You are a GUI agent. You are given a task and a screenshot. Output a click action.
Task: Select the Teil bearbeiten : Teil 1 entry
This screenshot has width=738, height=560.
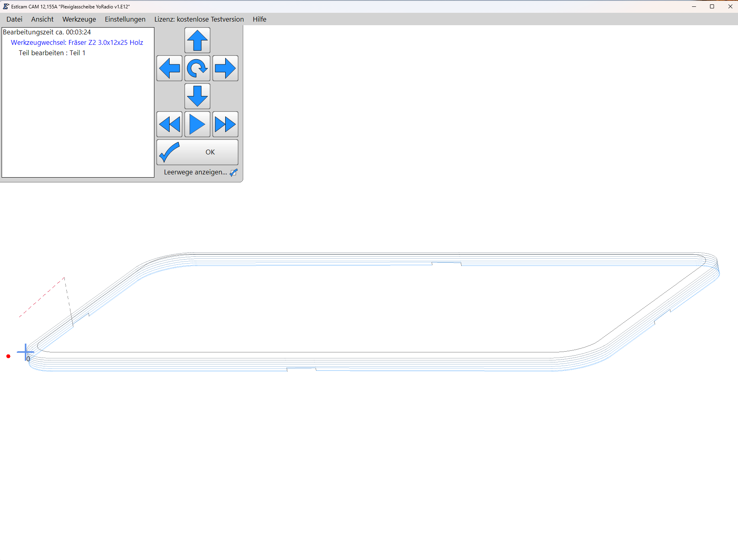(52, 53)
